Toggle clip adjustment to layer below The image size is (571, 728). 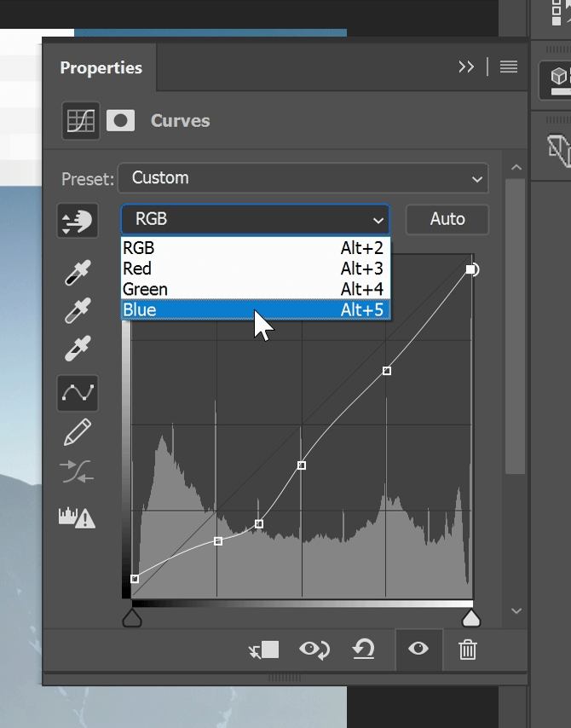tap(263, 650)
